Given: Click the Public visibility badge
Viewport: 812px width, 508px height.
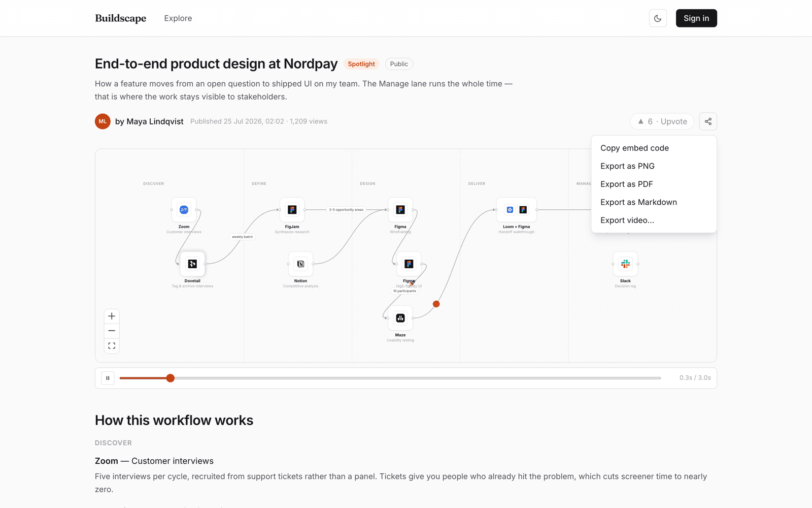Looking at the screenshot, I should click(x=399, y=64).
